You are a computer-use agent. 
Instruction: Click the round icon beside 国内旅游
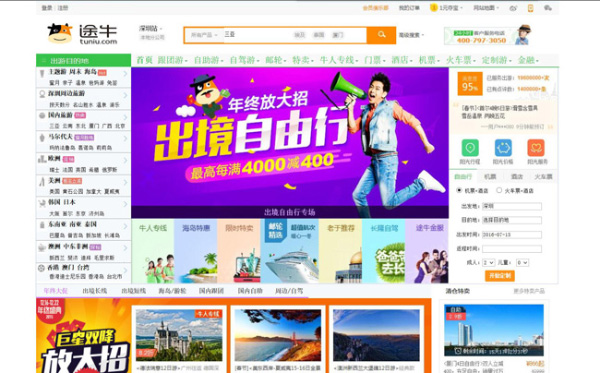point(42,115)
